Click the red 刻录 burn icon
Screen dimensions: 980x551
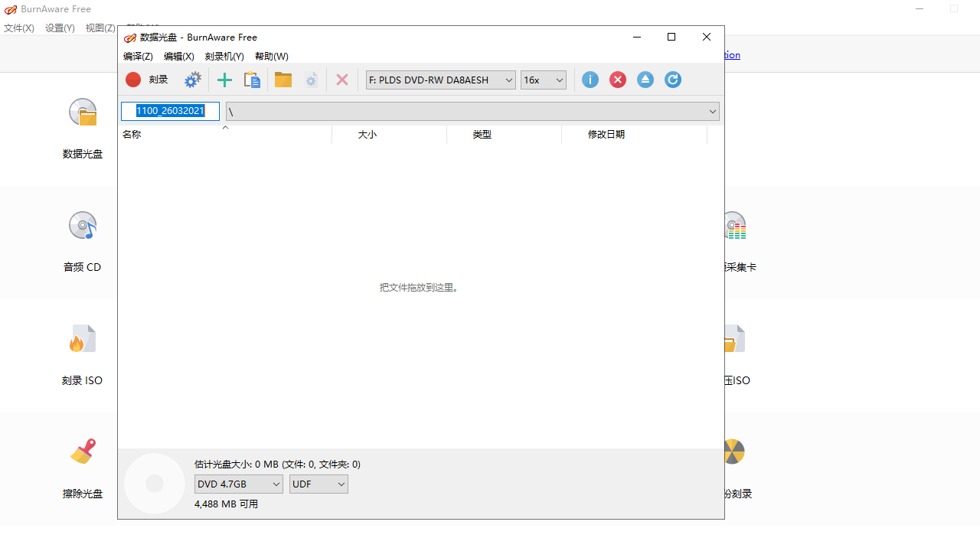pos(132,80)
